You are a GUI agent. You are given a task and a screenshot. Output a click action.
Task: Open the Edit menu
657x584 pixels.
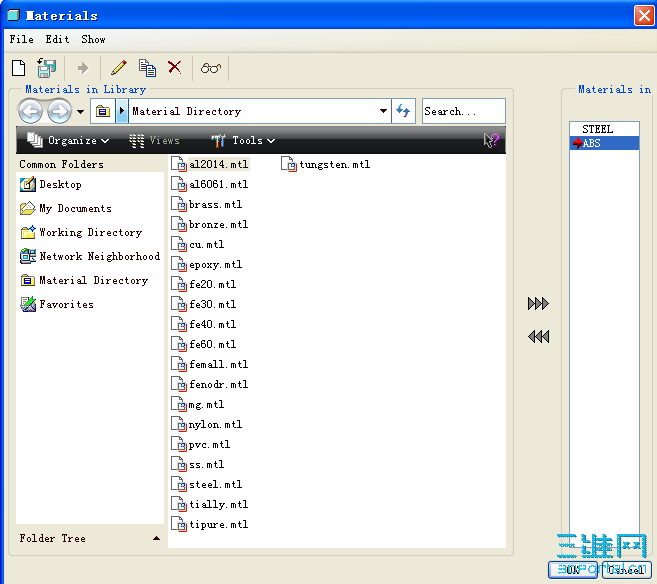[x=57, y=39]
